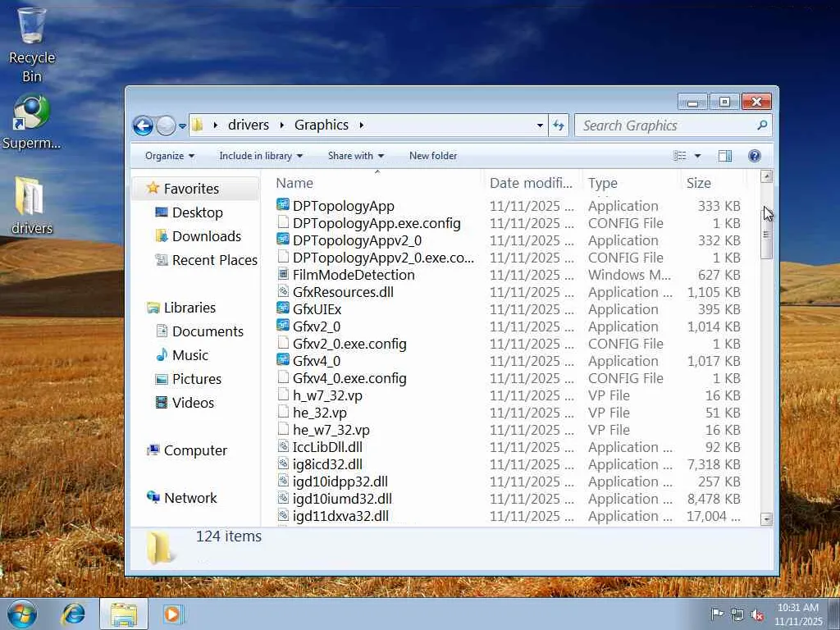Click the folder icon in address bar
The width and height of the screenshot is (840, 630).
pos(197,125)
